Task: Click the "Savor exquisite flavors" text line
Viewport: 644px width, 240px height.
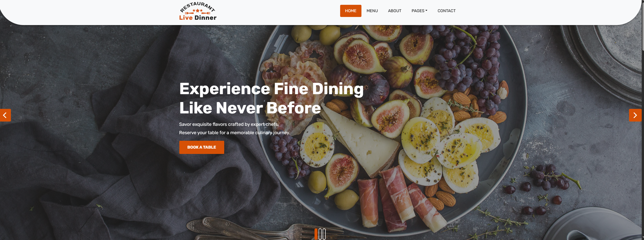Action: [229, 124]
